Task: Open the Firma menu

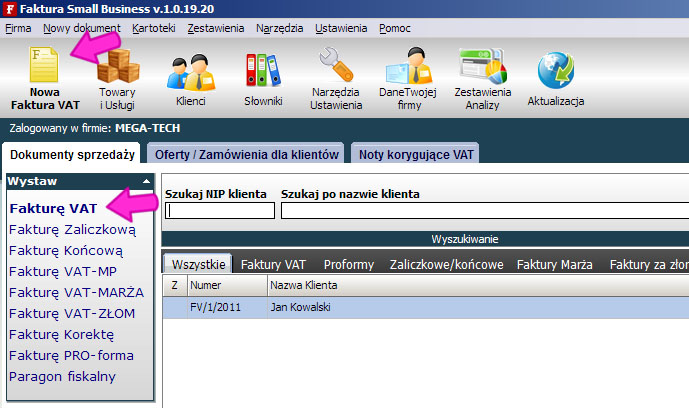Action: pyautogui.click(x=18, y=29)
